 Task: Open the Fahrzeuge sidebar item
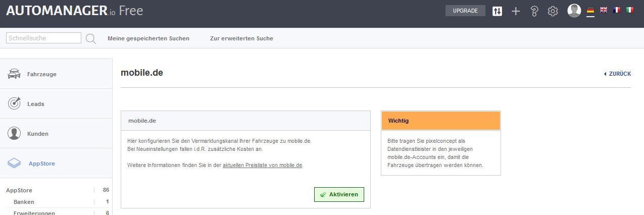click(x=56, y=74)
